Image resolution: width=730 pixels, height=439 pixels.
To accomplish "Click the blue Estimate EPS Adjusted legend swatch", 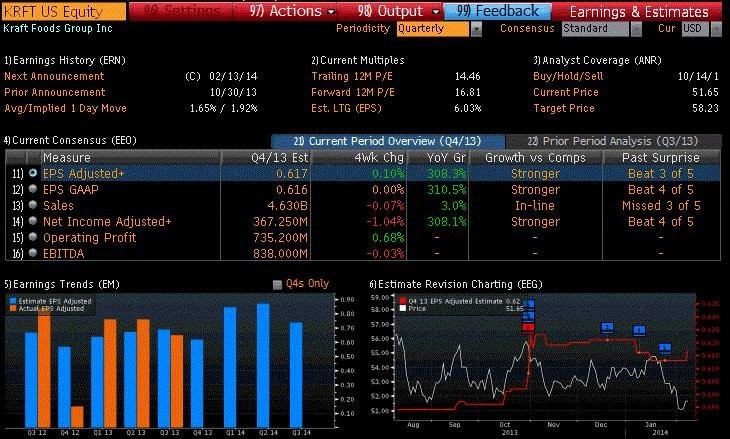I will coord(13,301).
